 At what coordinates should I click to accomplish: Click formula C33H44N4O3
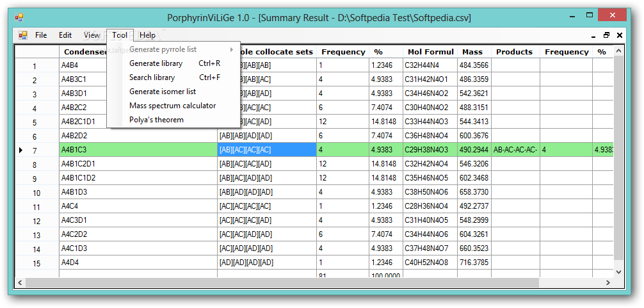[430, 122]
